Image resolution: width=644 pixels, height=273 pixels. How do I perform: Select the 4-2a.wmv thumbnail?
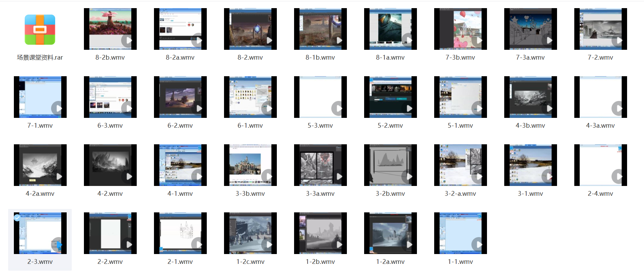[x=40, y=165]
